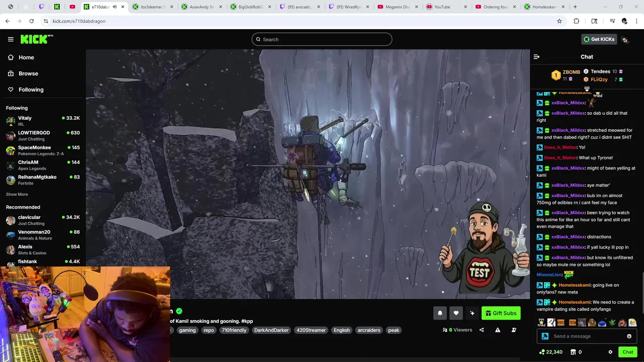
Task: Click FLiiQzy on gift leaderboard
Action: (599, 79)
